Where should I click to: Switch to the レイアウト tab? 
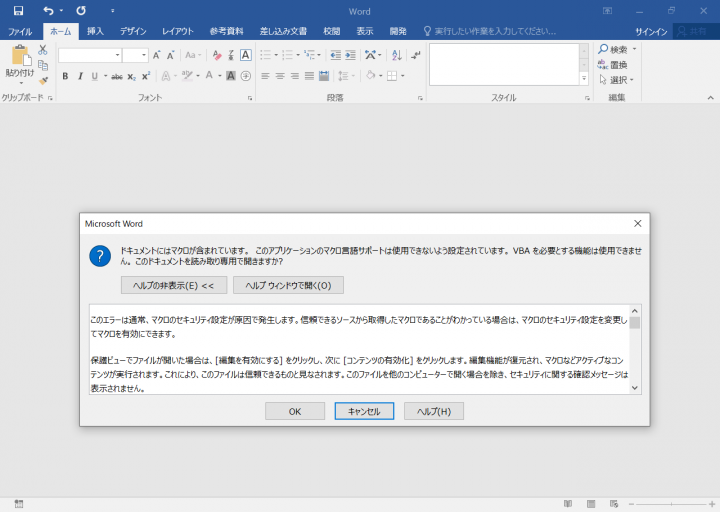pos(178,31)
